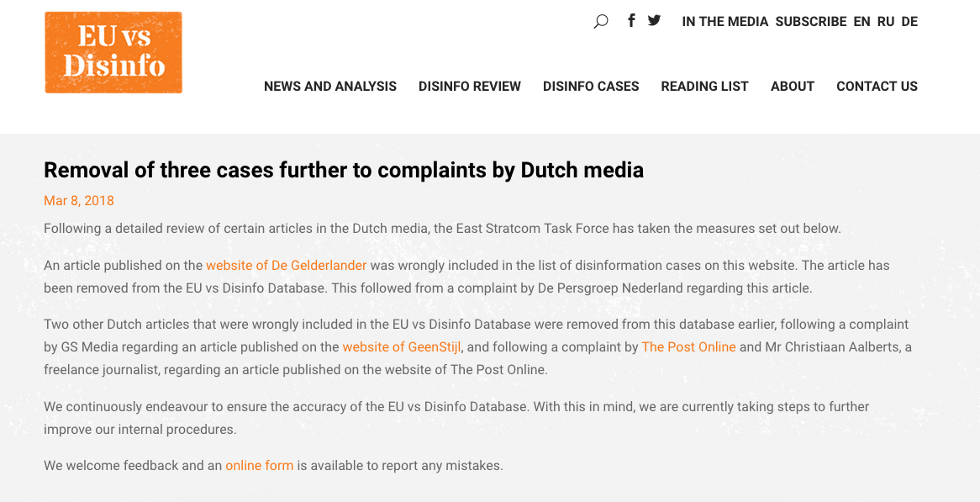Open the About page

pos(793,87)
